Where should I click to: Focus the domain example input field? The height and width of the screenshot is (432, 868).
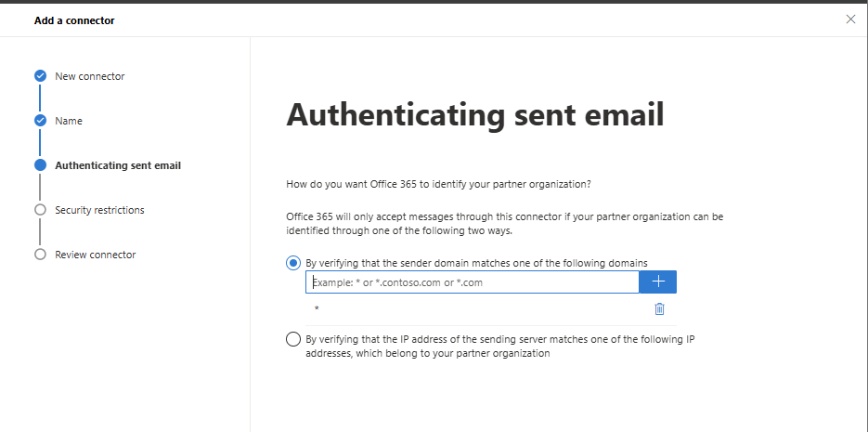tap(473, 281)
